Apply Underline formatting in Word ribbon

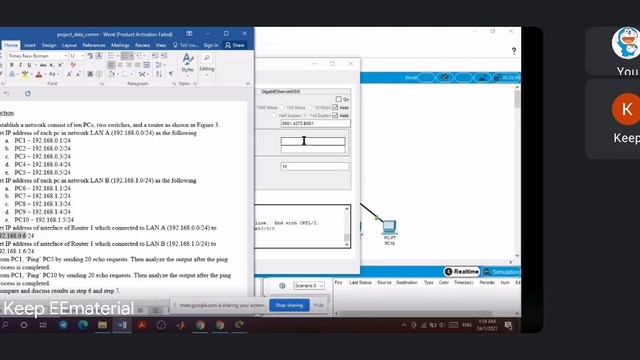coord(29,65)
